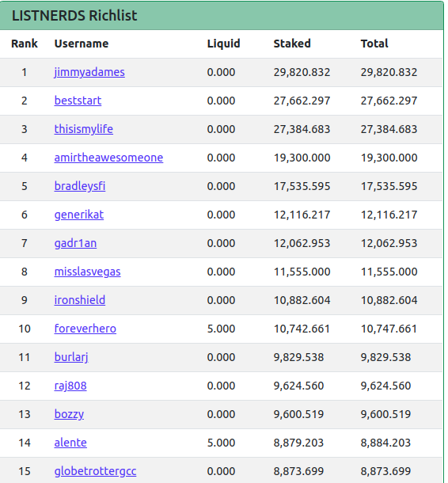Screen dimensions: 448x483
Task: Click alente's liquid value 5.000
Action: (221, 443)
